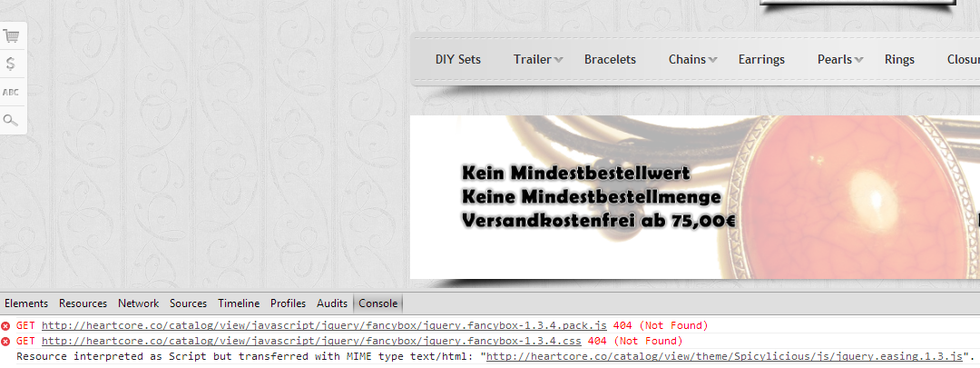Open the jquery.fancybox-1.3.4.css link
Viewport: 980px width, 368px height.
[311, 342]
